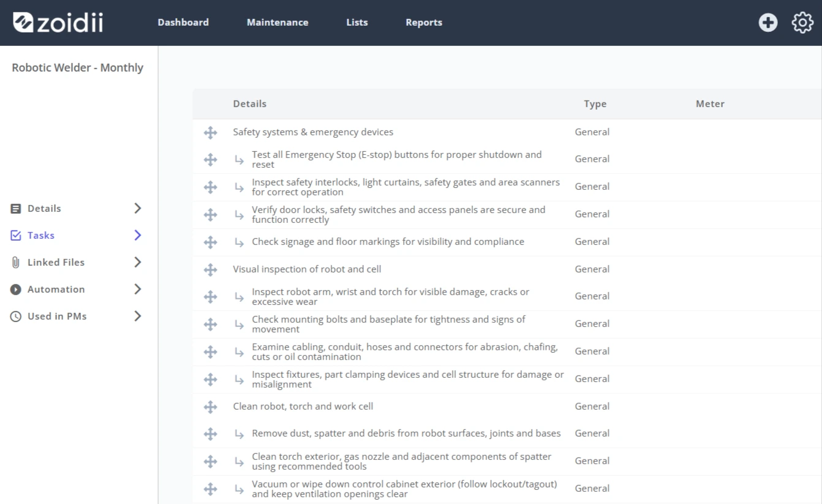This screenshot has height=504, width=822.
Task: Open the settings gear icon
Action: pyautogui.click(x=802, y=23)
